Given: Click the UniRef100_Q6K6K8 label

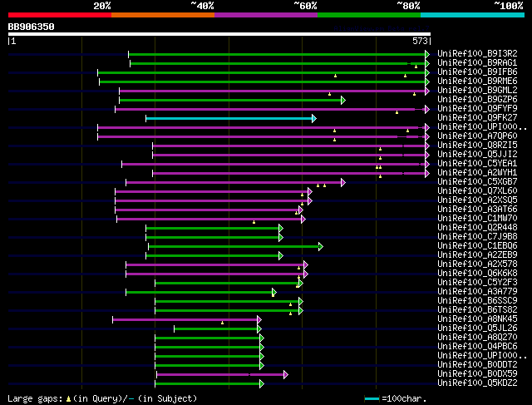Looking at the screenshot, I should [x=477, y=274].
